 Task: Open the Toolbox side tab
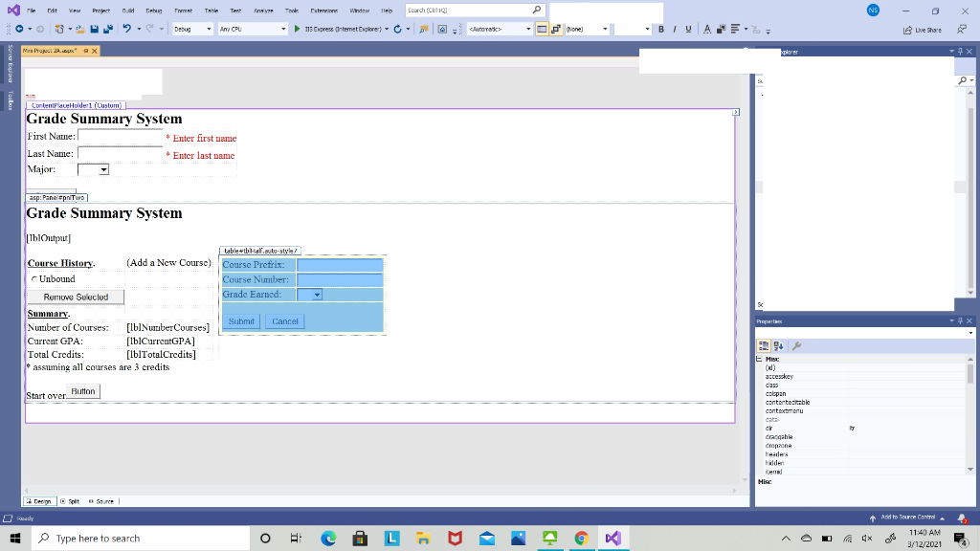tap(10, 99)
